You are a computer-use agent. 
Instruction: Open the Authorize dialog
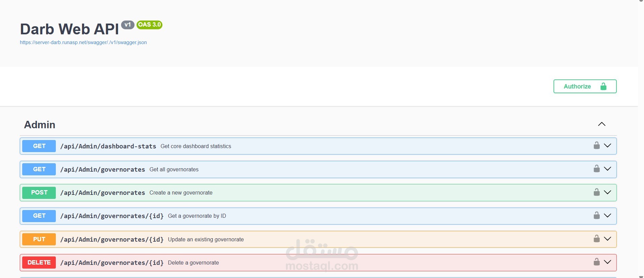(x=585, y=86)
